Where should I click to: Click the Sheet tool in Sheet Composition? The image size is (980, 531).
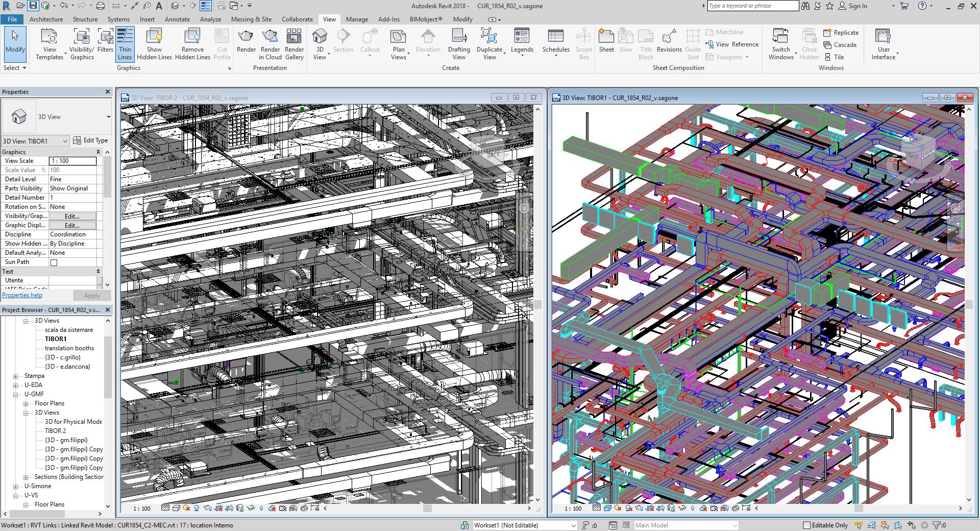tap(606, 41)
